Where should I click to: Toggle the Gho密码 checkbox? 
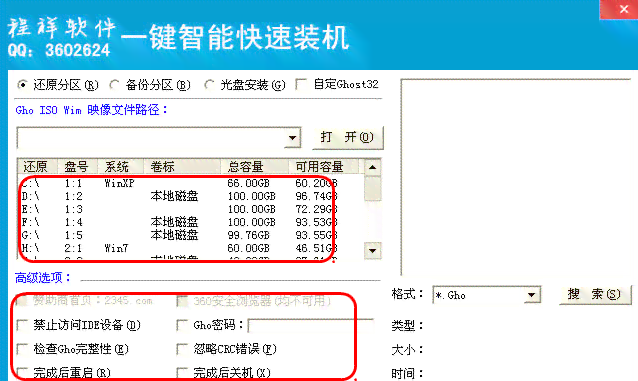(x=182, y=325)
